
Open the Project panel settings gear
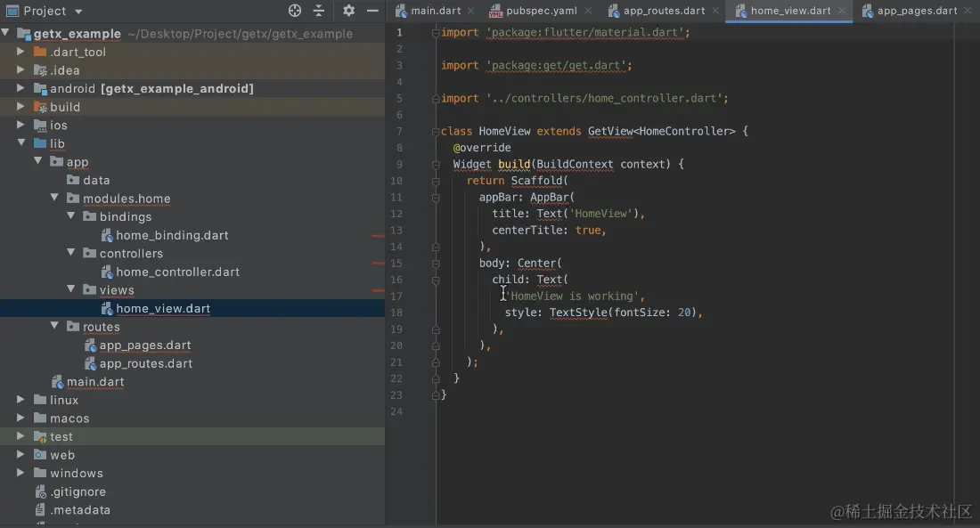click(348, 11)
